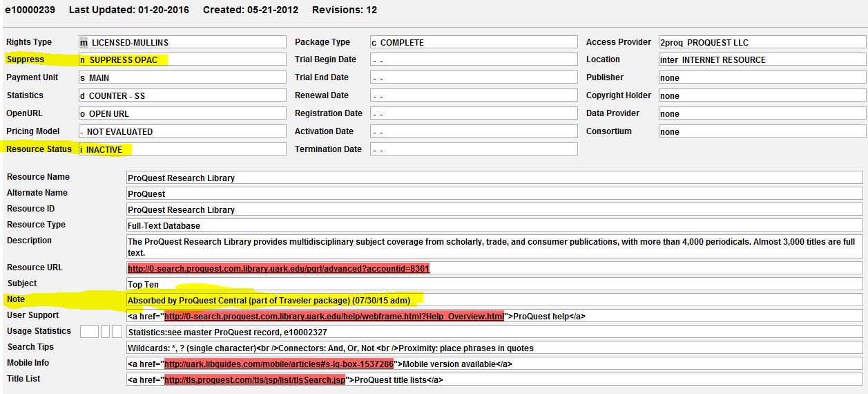Click the Description text field

click(494, 247)
